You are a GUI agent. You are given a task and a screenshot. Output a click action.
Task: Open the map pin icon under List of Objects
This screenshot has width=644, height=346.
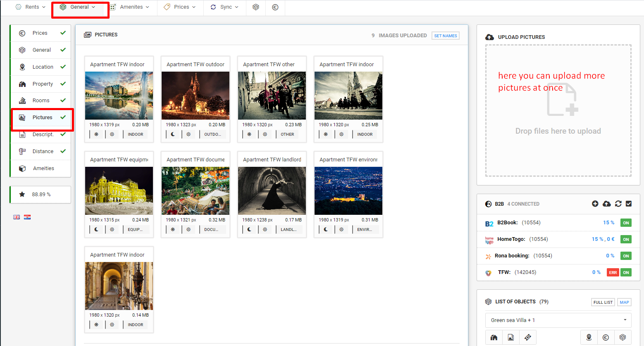589,337
